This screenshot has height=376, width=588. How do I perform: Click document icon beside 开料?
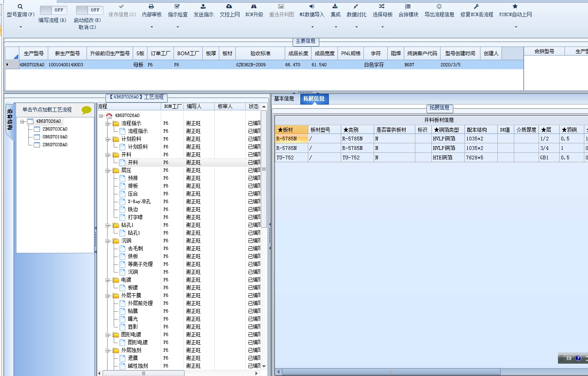click(122, 162)
